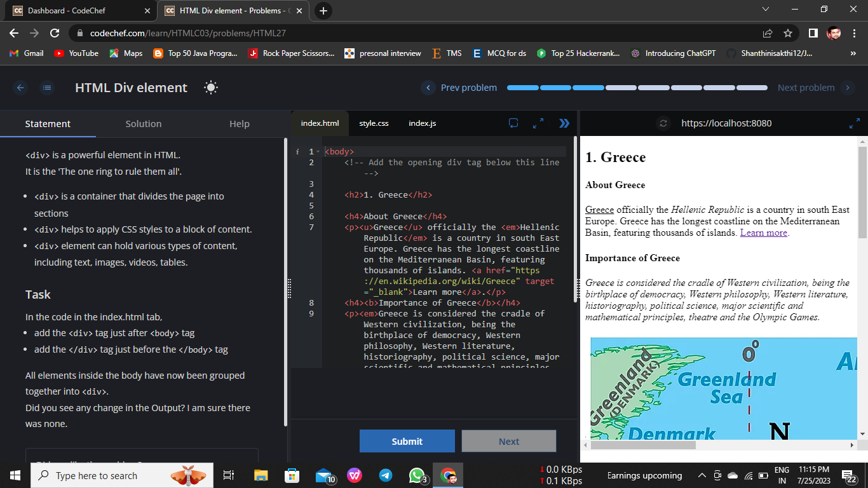
Task: Open the style.css file tab
Action: [x=374, y=123]
